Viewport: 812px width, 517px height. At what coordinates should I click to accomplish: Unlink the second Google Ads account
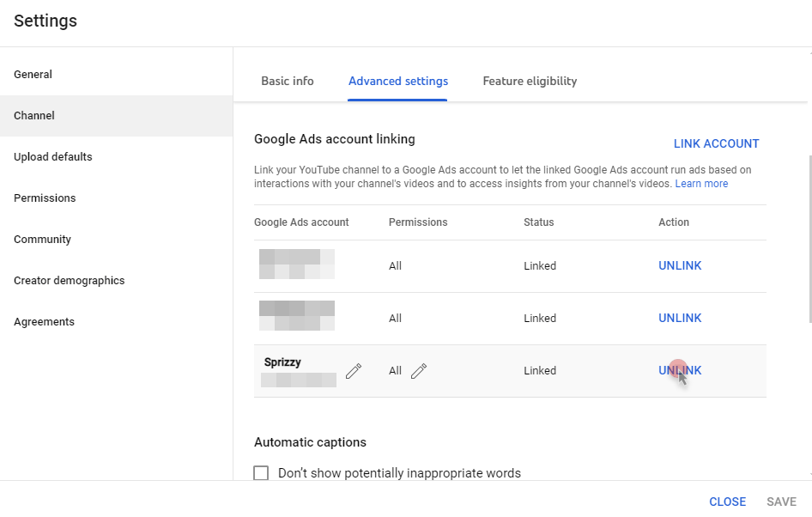pos(680,318)
